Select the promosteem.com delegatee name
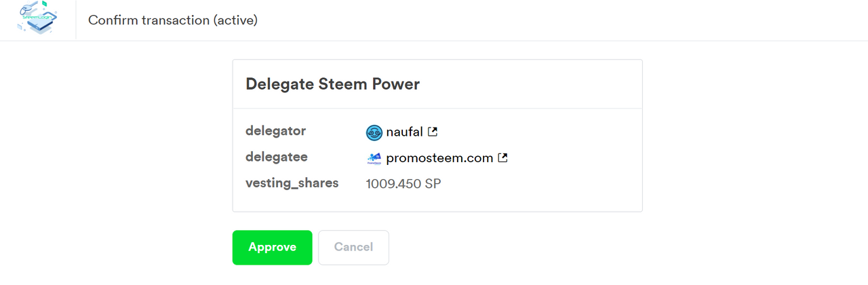This screenshot has height=285, width=868. (x=439, y=158)
